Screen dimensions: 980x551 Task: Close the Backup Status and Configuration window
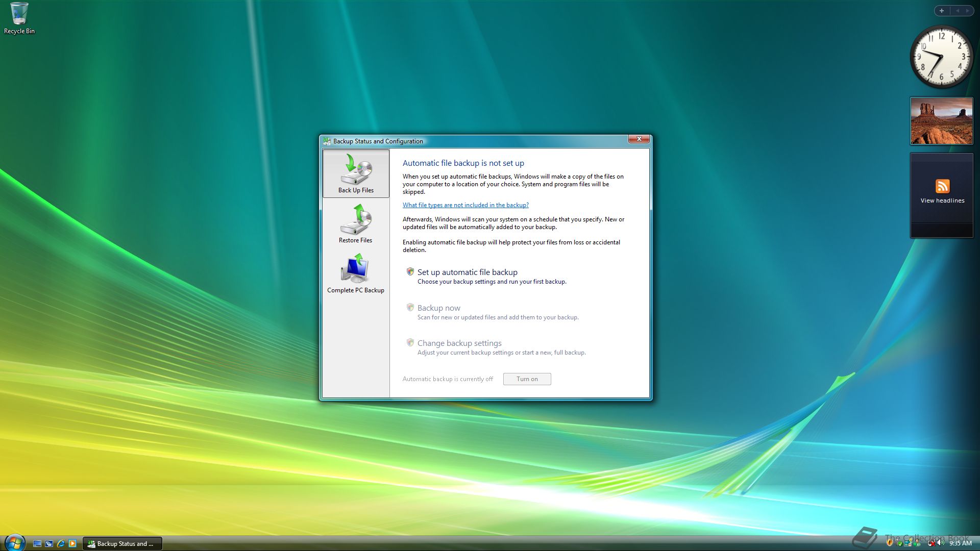[639, 139]
